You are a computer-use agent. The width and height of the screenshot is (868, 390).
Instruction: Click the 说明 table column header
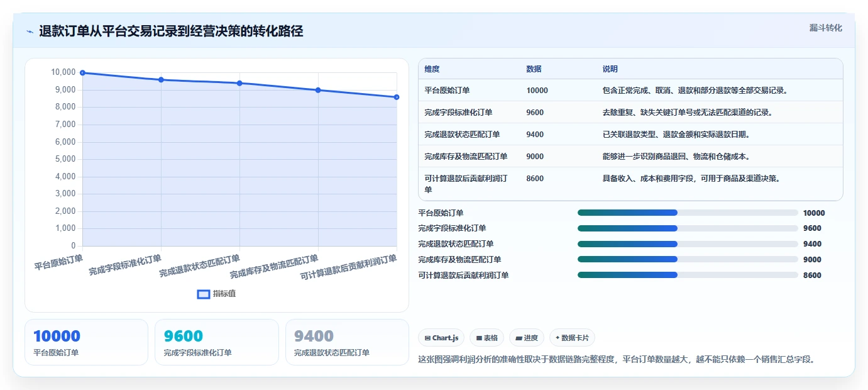[610, 69]
